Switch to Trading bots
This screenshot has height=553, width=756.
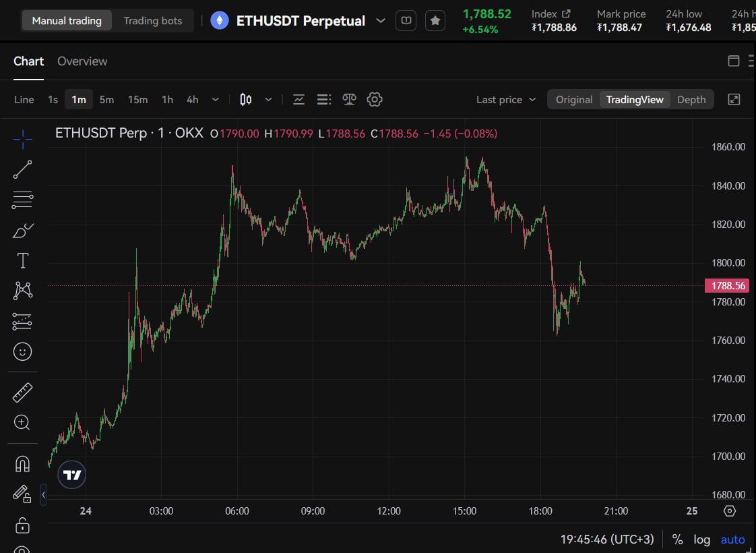153,21
